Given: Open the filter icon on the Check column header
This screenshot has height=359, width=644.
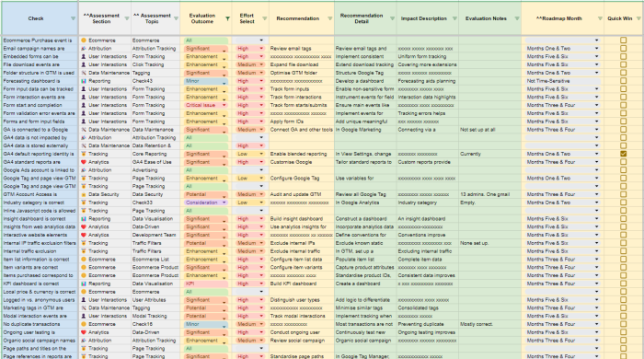Looking at the screenshot, I should (73, 18).
